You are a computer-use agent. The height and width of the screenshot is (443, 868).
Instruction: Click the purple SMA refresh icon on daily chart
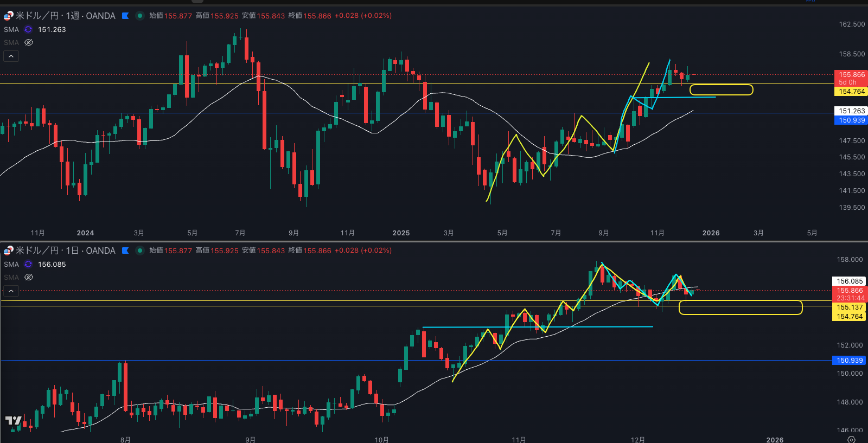(28, 265)
